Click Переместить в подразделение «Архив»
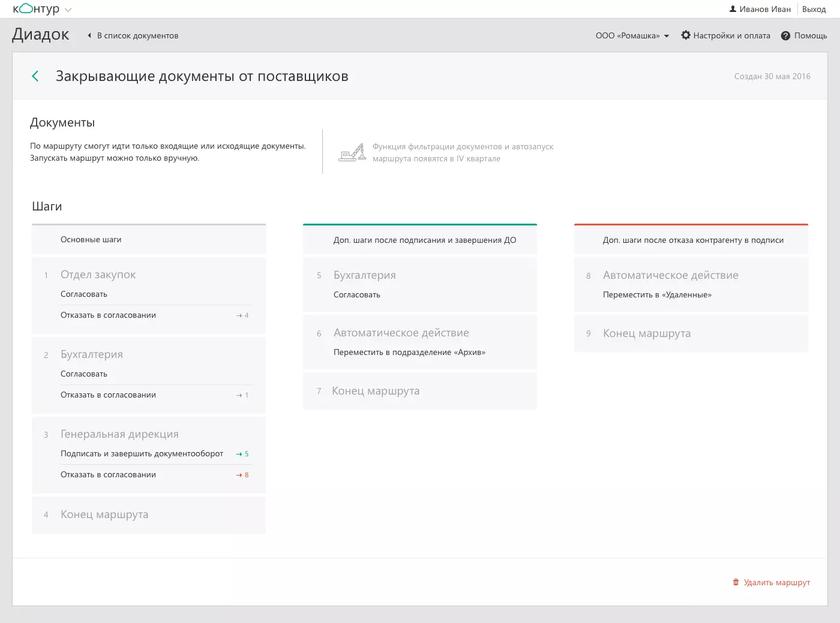The height and width of the screenshot is (623, 840). pos(409,352)
